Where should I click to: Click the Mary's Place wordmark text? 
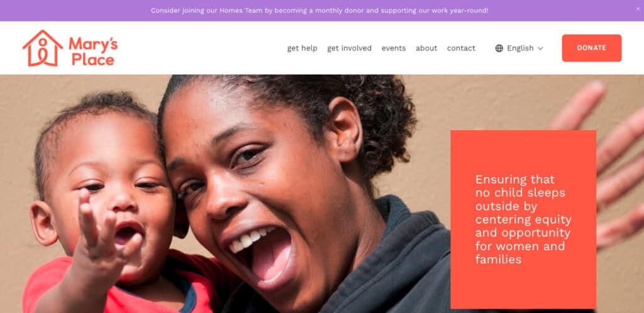pos(93,52)
